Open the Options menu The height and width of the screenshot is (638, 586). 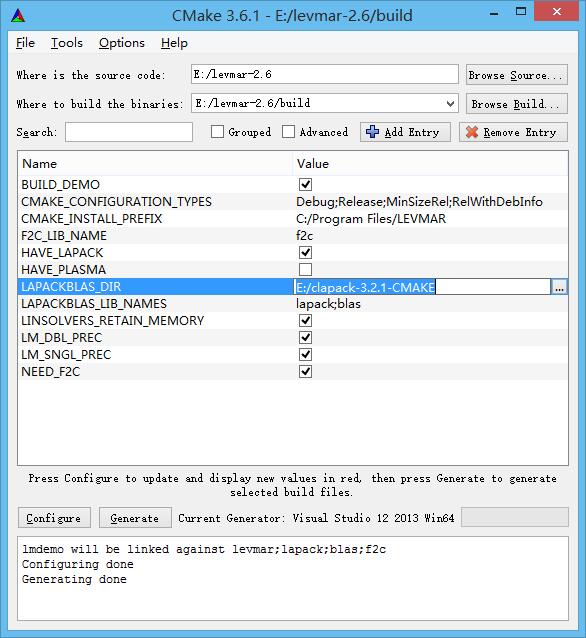[122, 43]
